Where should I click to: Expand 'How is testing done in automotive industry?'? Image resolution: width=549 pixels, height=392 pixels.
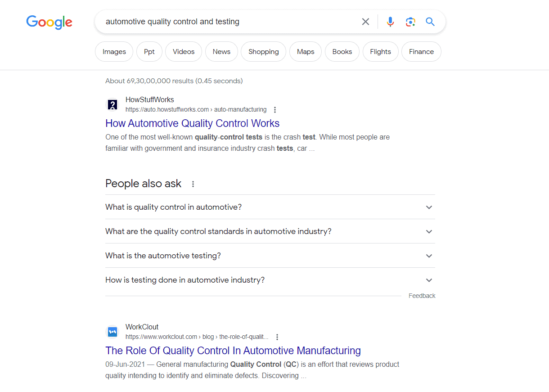tap(270, 280)
